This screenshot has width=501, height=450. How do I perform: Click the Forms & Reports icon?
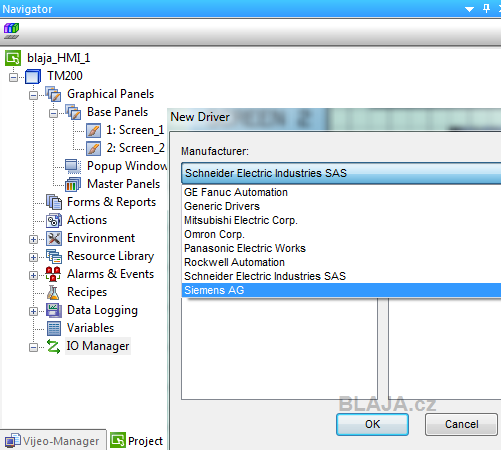click(54, 202)
